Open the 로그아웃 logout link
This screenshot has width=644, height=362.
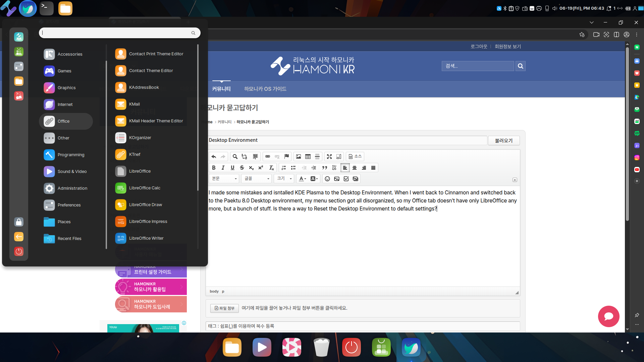[x=479, y=47]
